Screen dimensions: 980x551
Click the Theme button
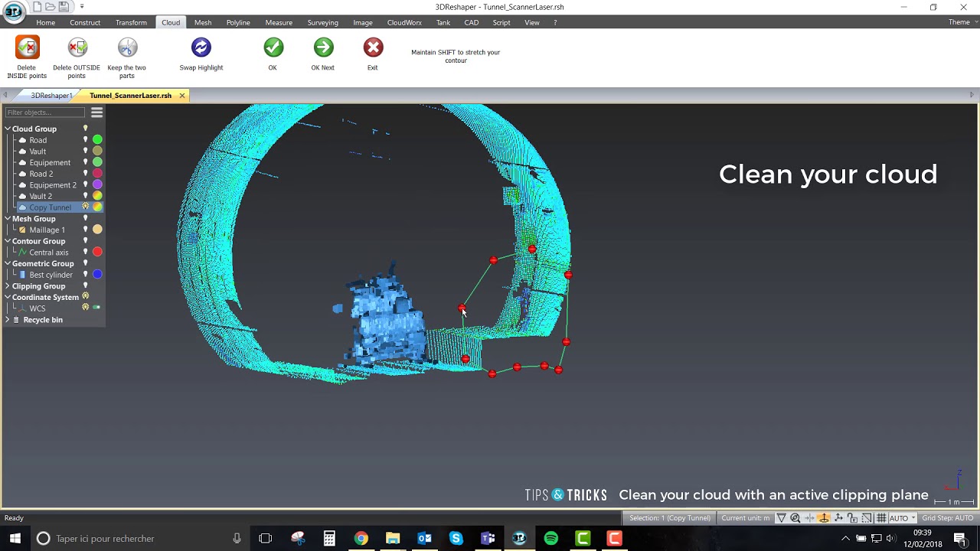tap(959, 22)
